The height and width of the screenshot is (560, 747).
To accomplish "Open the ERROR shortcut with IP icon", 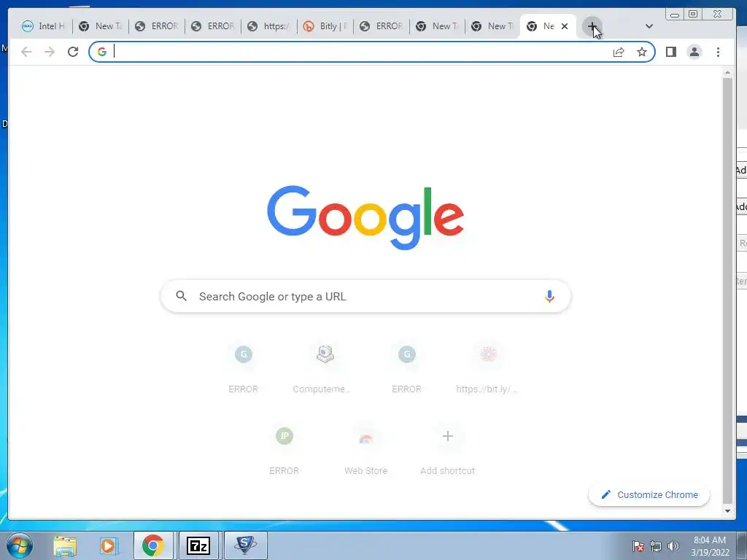I will point(284,450).
